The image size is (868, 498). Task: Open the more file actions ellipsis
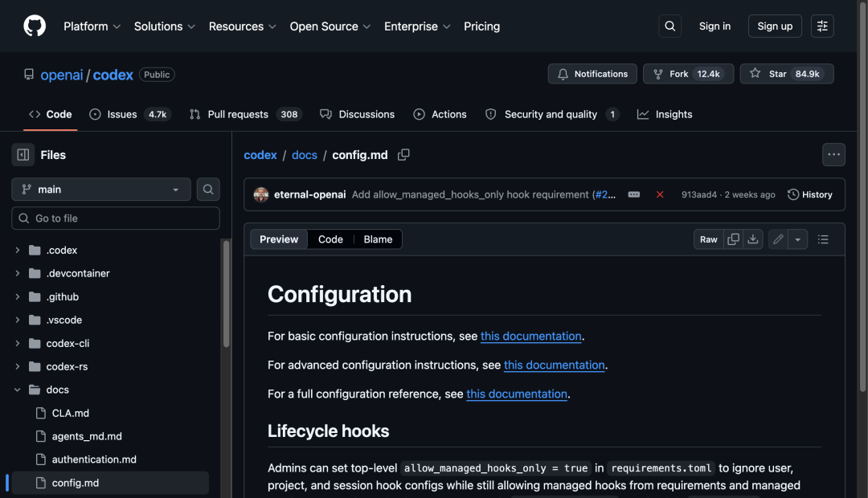[833, 155]
